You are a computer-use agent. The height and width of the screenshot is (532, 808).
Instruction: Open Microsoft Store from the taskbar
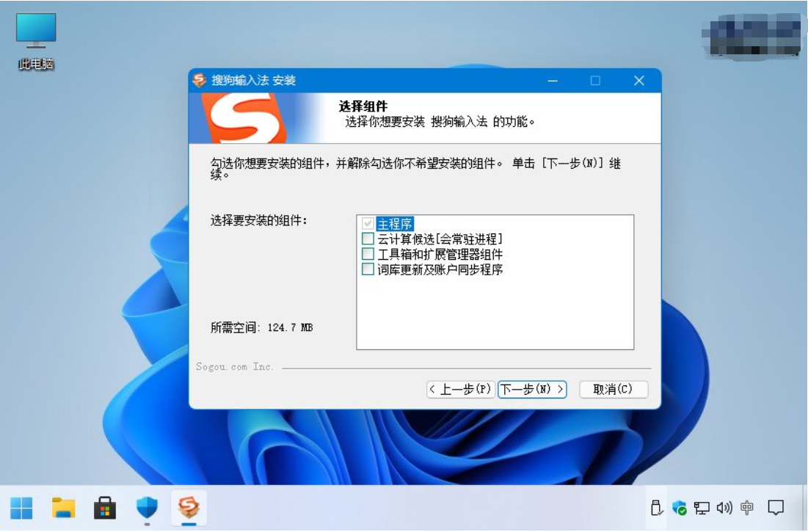click(105, 509)
